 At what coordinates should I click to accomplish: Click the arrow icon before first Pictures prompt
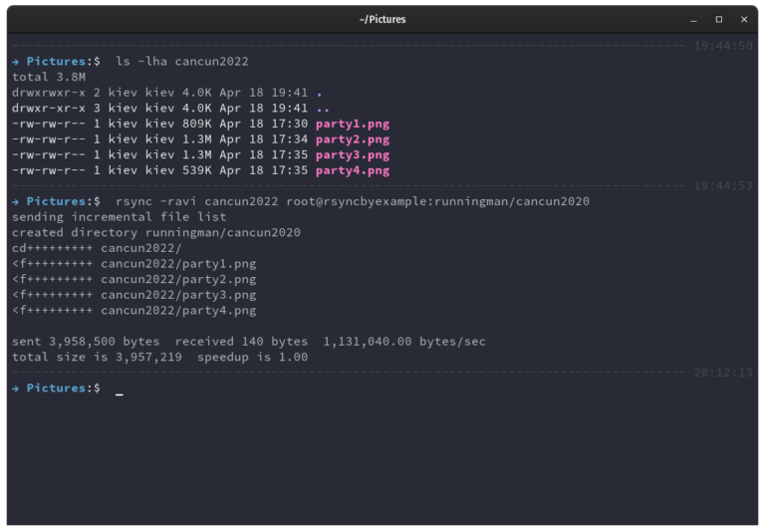(x=16, y=62)
